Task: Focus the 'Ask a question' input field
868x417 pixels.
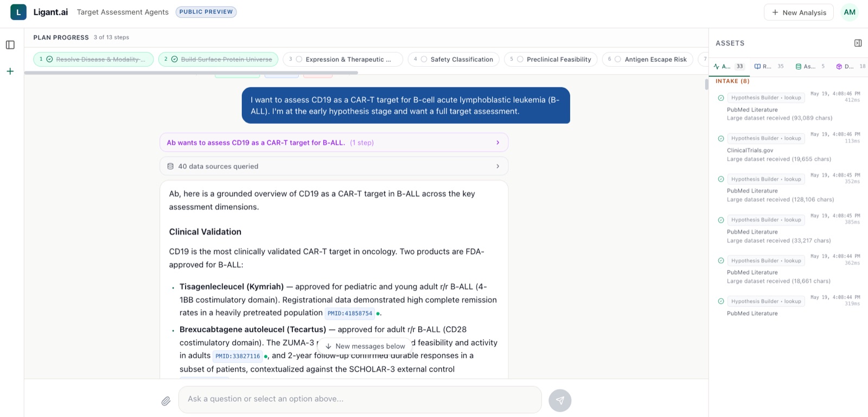Action: pos(360,399)
